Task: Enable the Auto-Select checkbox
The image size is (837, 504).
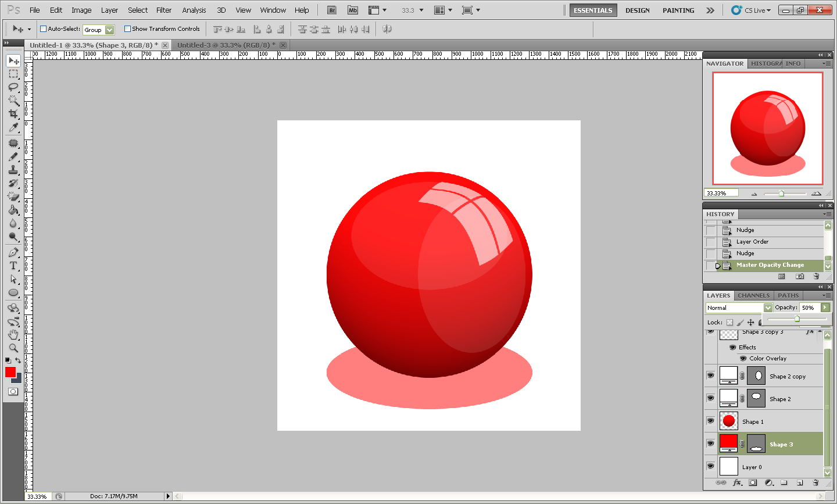Action: (43, 28)
